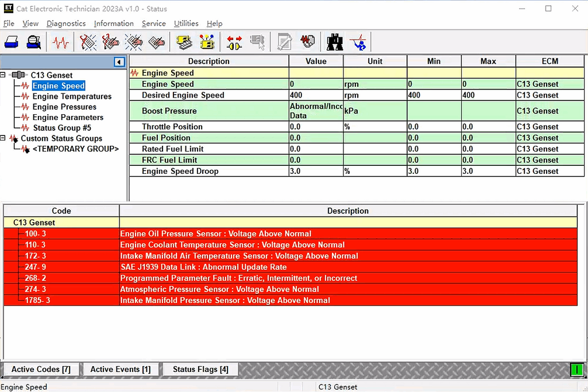Click the greyed ECM cursor toolbar icon
Image resolution: width=588 pixels, height=392 pixels.
[258, 42]
